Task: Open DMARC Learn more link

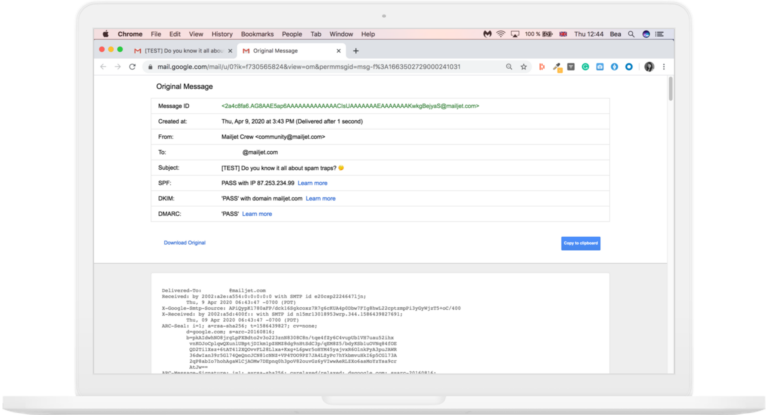Action: 257,214
